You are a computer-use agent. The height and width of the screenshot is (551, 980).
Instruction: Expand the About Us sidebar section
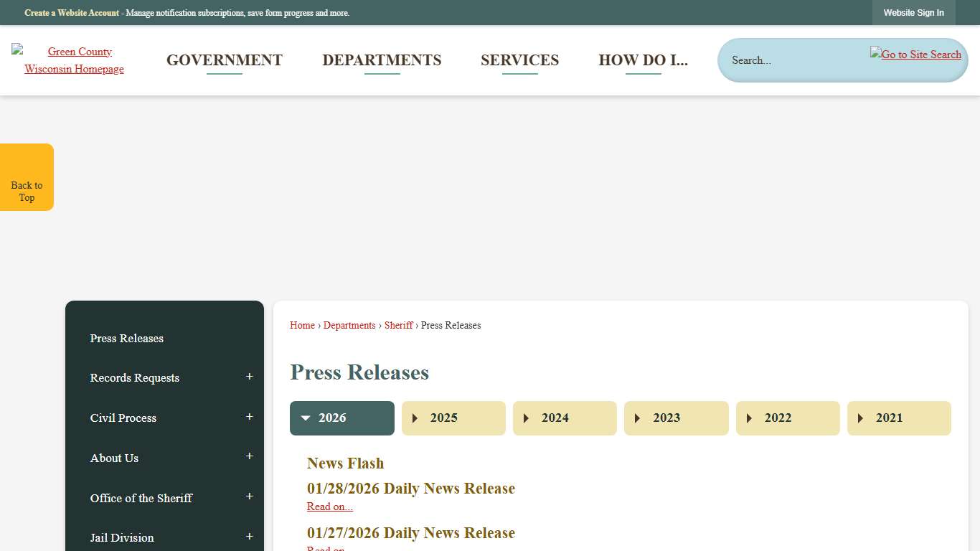249,456
